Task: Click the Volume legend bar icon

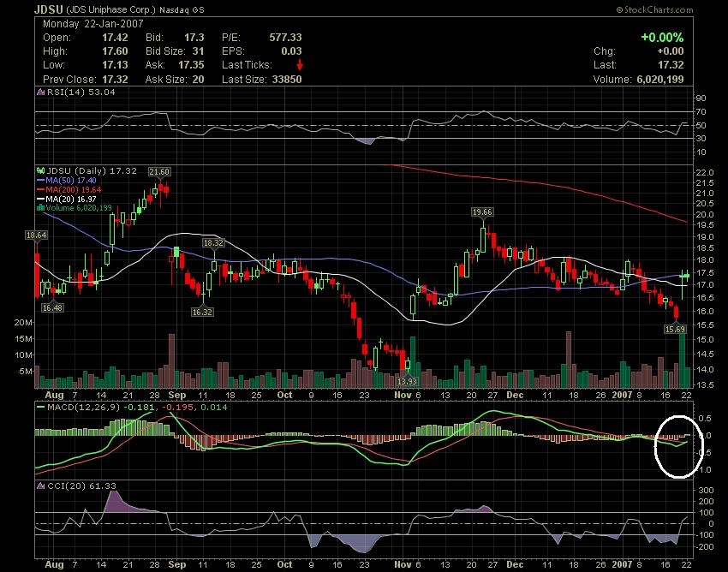Action: pos(41,207)
